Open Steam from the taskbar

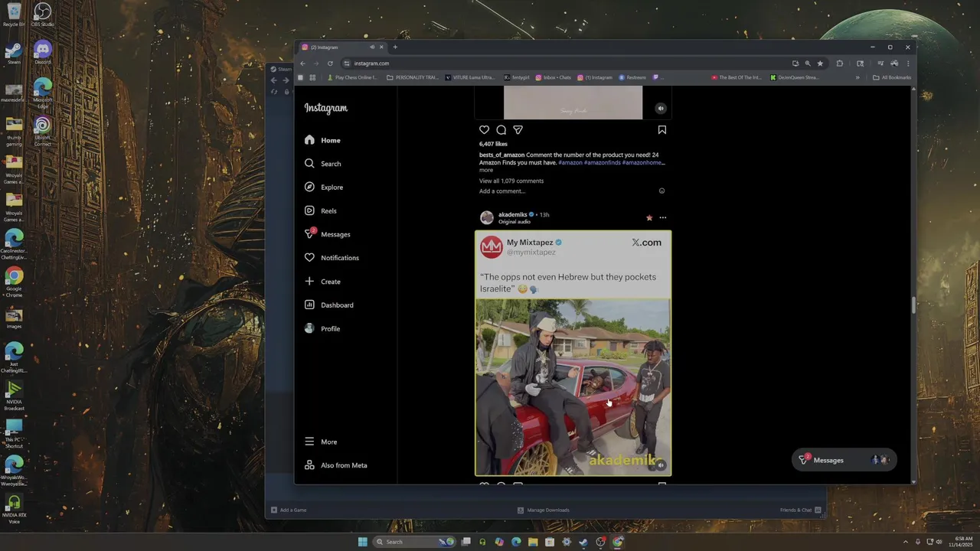pos(583,542)
